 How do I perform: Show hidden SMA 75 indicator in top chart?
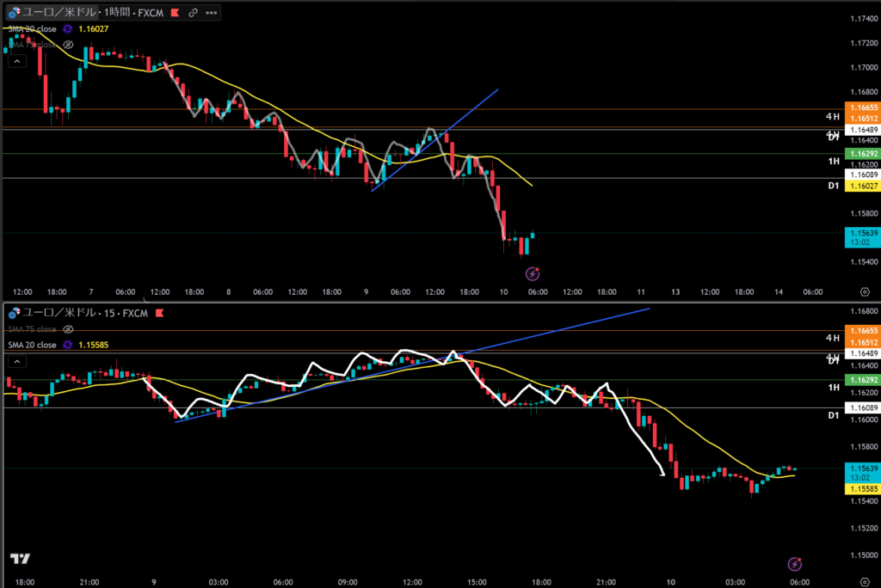[67, 44]
